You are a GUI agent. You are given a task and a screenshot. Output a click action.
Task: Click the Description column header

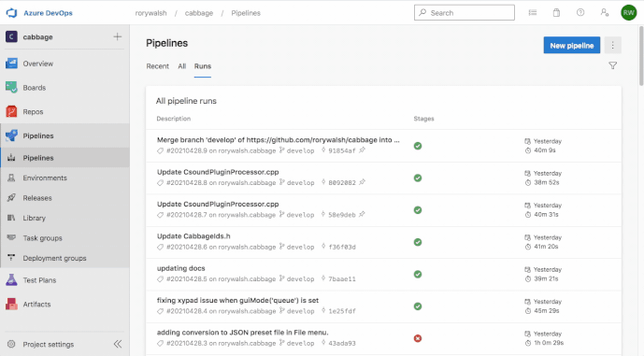[x=173, y=119]
